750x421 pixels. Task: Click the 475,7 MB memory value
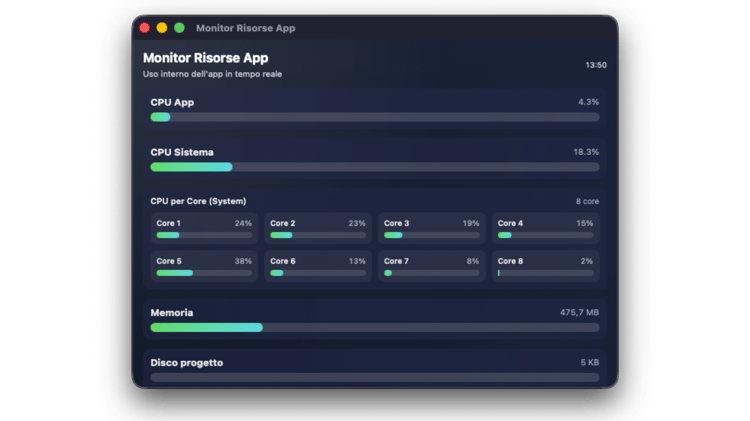point(579,312)
